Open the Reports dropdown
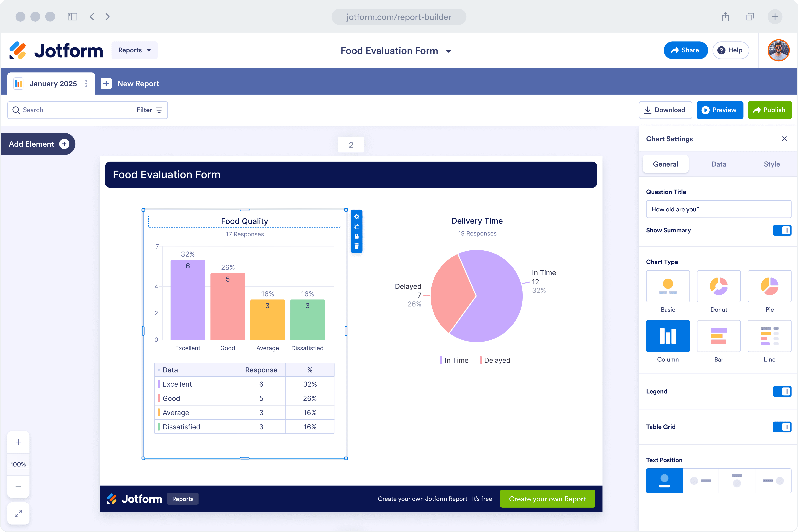 134,50
